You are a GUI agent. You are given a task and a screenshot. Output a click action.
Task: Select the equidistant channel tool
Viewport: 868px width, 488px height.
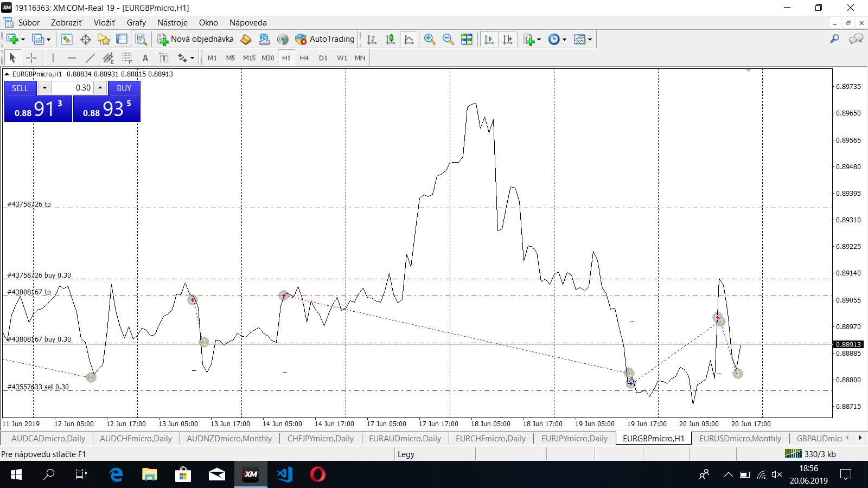(108, 57)
